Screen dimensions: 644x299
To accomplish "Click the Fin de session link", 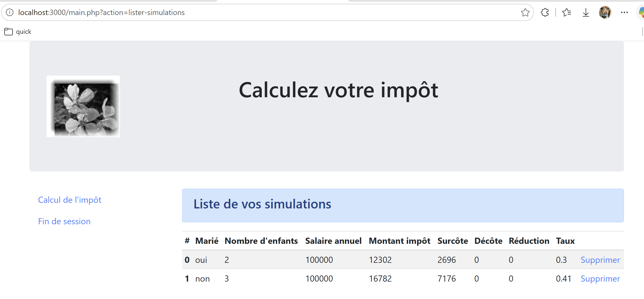I will (x=64, y=221).
